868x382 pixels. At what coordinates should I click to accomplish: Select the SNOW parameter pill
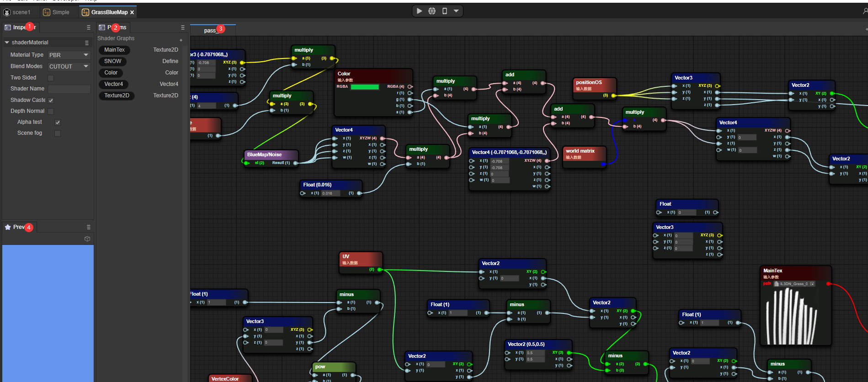coord(112,61)
